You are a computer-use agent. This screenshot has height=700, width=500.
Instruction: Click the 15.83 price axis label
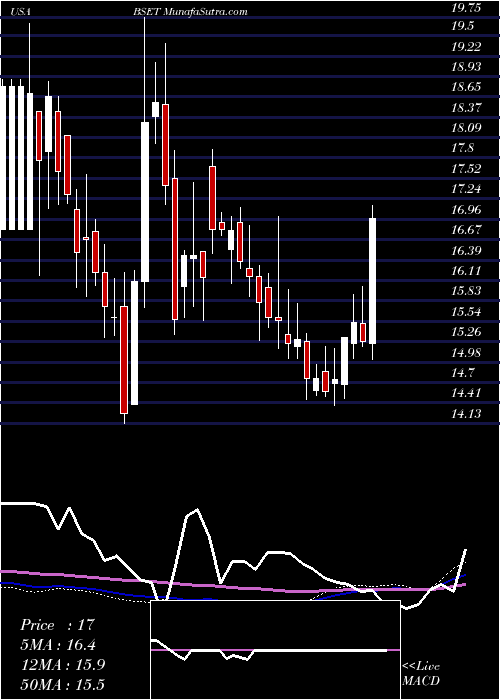[467, 291]
